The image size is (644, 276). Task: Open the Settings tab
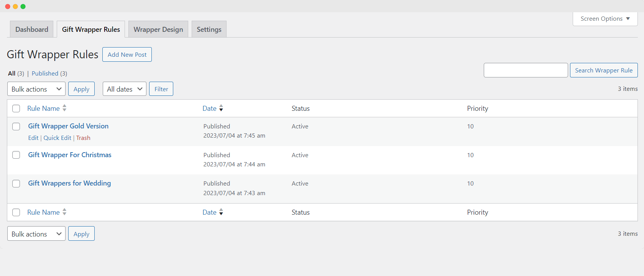coord(209,30)
